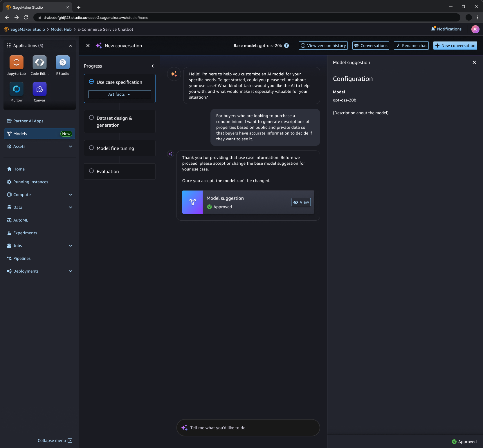Image resolution: width=483 pixels, height=448 pixels.
Task: Click the chat message input field
Action: pos(248,428)
